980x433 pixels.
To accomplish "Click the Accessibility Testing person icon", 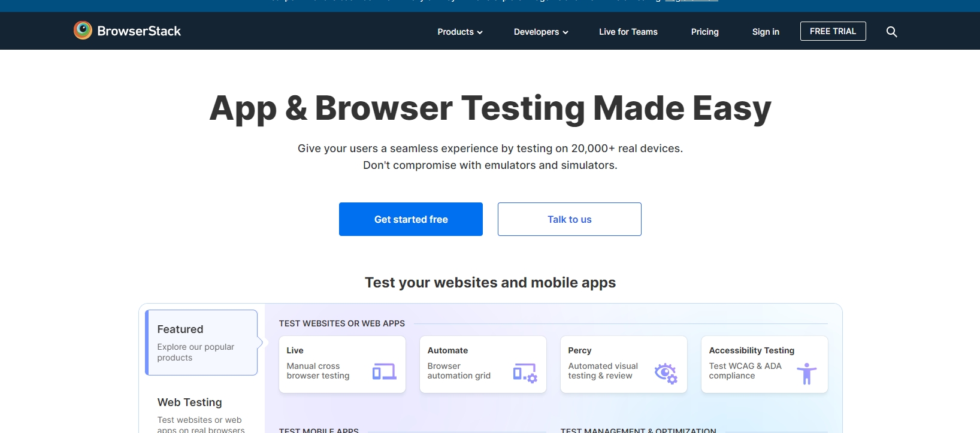I will pos(807,373).
